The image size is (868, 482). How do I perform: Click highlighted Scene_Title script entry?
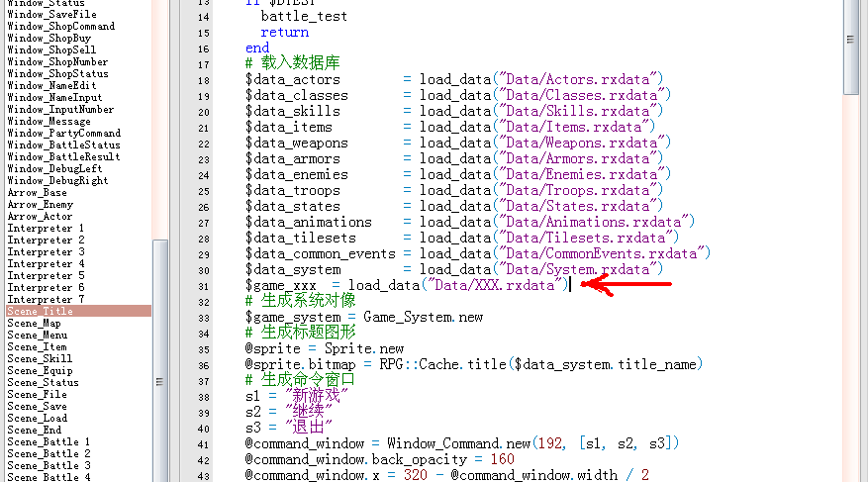pos(78,311)
